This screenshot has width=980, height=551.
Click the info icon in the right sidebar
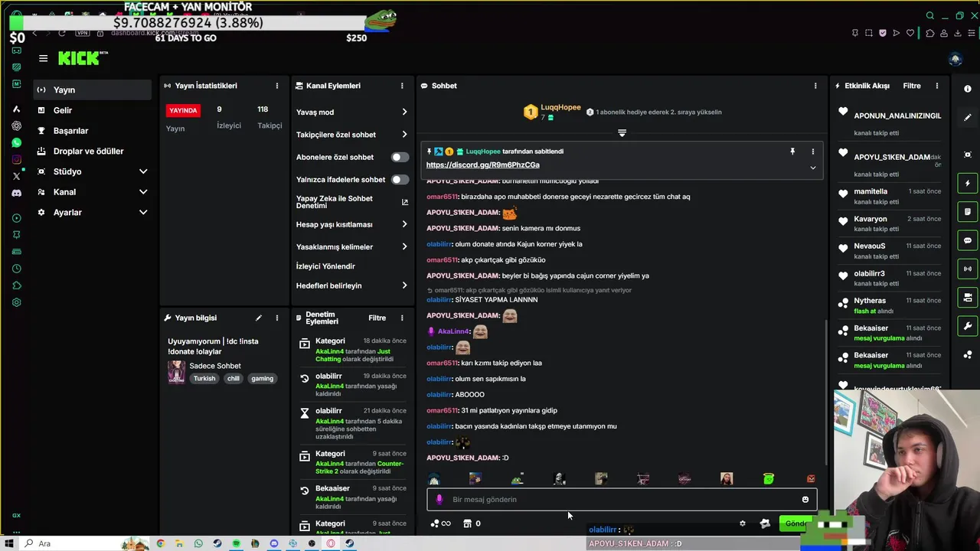pyautogui.click(x=968, y=90)
